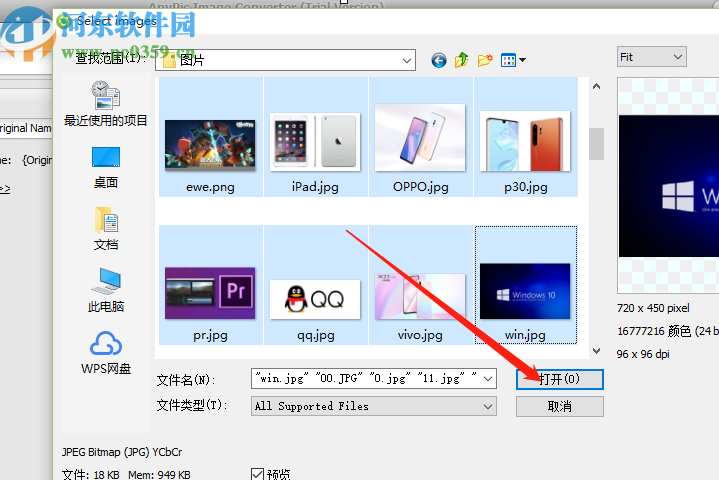719x480 pixels.
Task: Go back to the last visited folder
Action: pos(439,60)
